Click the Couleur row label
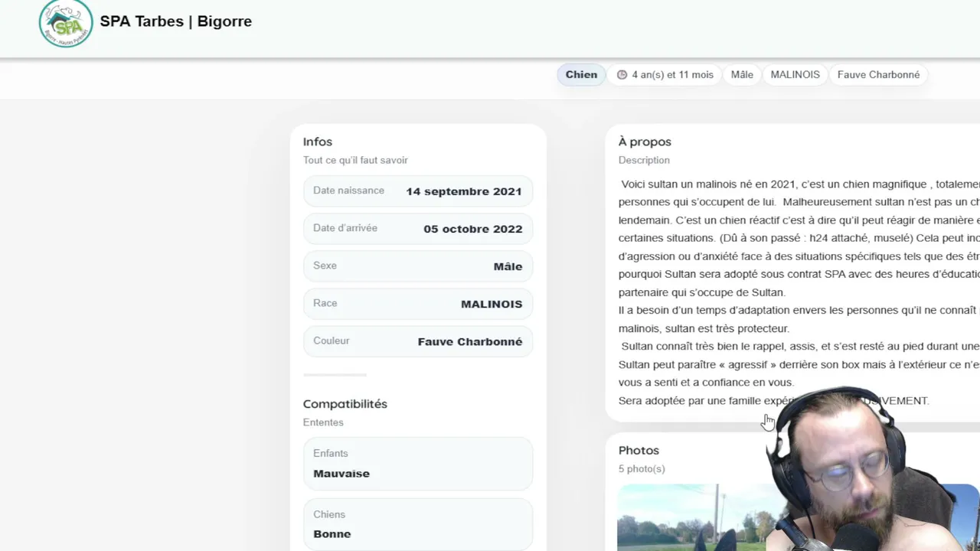Image resolution: width=980 pixels, height=551 pixels. click(332, 341)
